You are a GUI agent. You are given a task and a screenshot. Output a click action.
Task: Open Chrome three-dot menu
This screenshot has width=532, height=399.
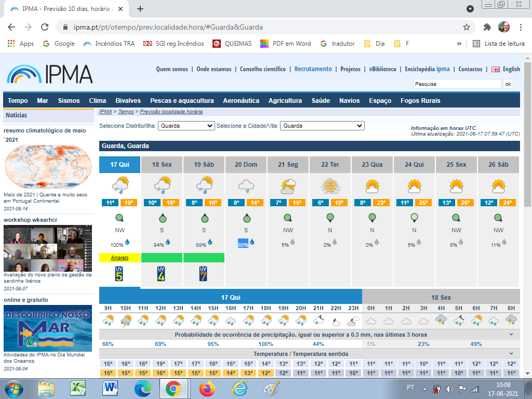(521, 27)
